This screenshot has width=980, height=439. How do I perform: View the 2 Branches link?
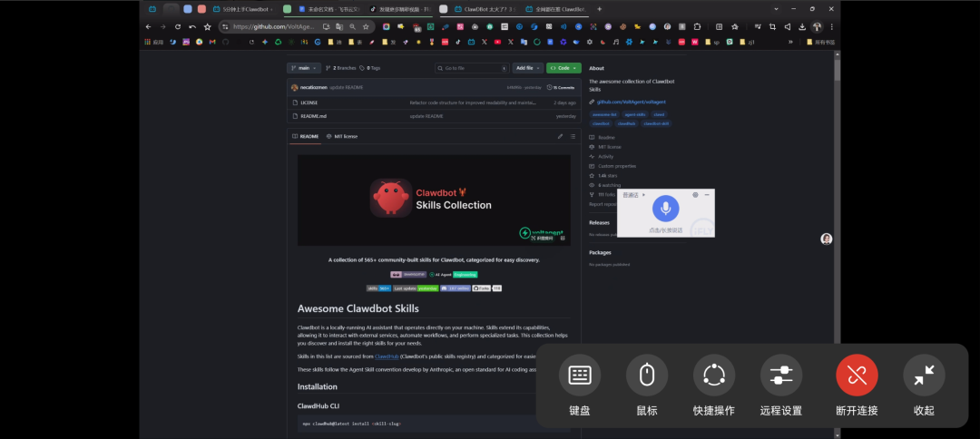pyautogui.click(x=340, y=68)
